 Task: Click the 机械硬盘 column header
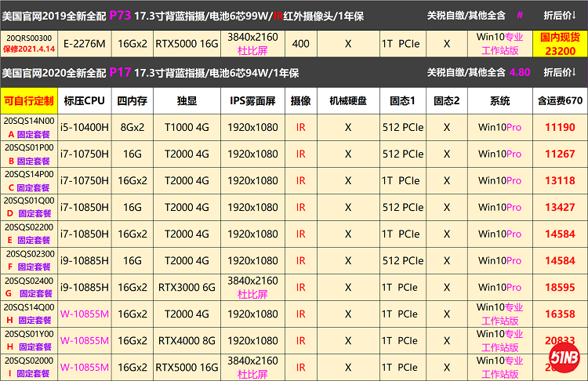pos(348,101)
